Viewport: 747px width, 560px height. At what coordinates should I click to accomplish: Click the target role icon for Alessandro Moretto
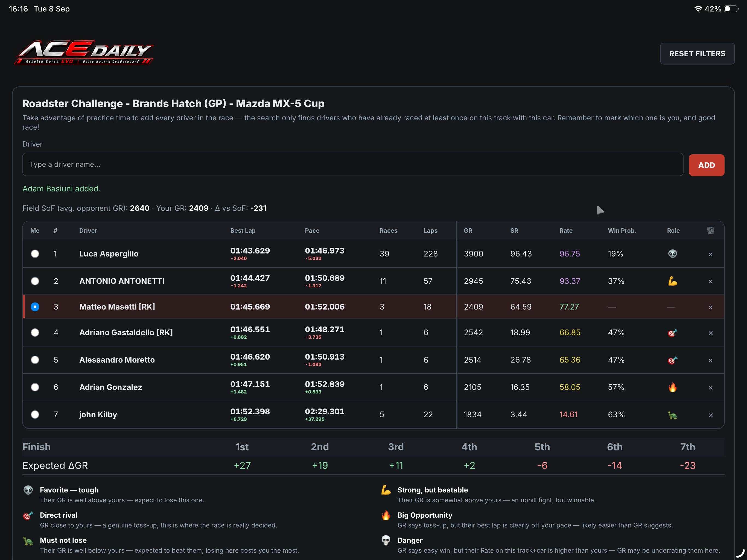(672, 360)
